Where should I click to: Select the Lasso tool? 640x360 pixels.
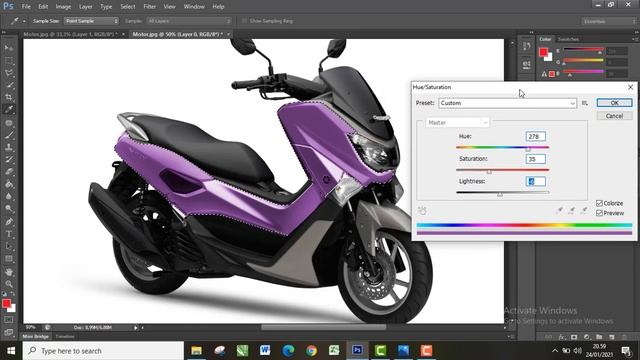coord(9,73)
